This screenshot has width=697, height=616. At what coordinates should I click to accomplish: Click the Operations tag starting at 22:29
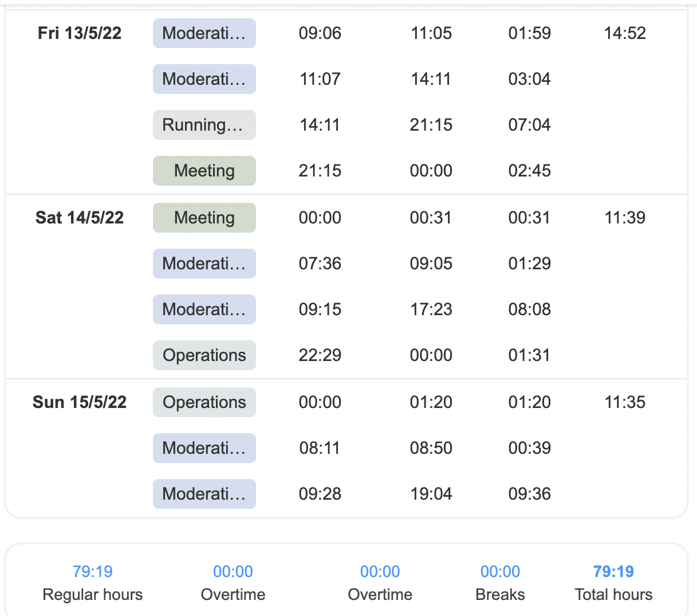point(204,355)
